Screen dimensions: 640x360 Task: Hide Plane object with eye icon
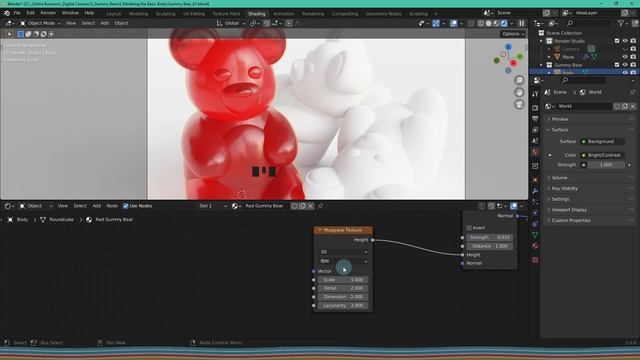pyautogui.click(x=625, y=57)
